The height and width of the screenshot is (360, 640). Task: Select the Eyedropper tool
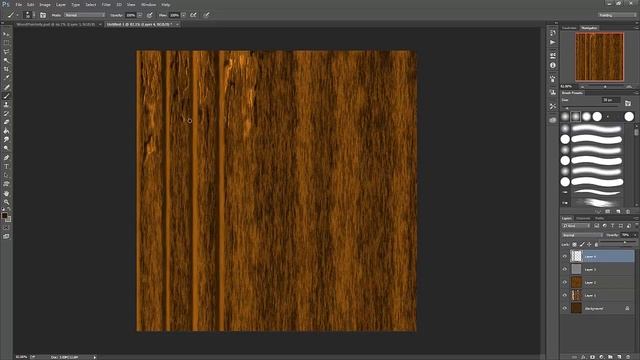[6, 78]
